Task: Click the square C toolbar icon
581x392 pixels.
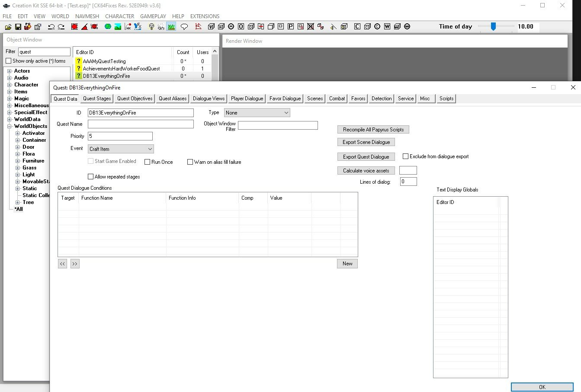Action: [x=357, y=27]
